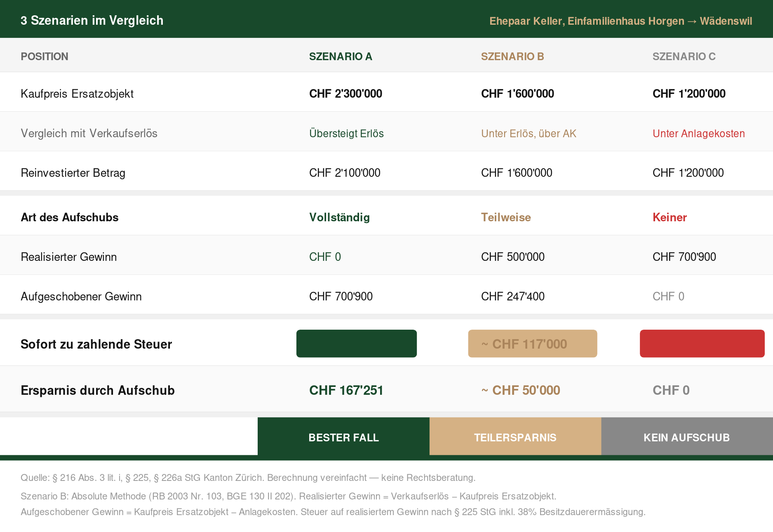This screenshot has width=773, height=532.
Task: Click the CHF 247'400 deferred gain
Action: click(513, 296)
